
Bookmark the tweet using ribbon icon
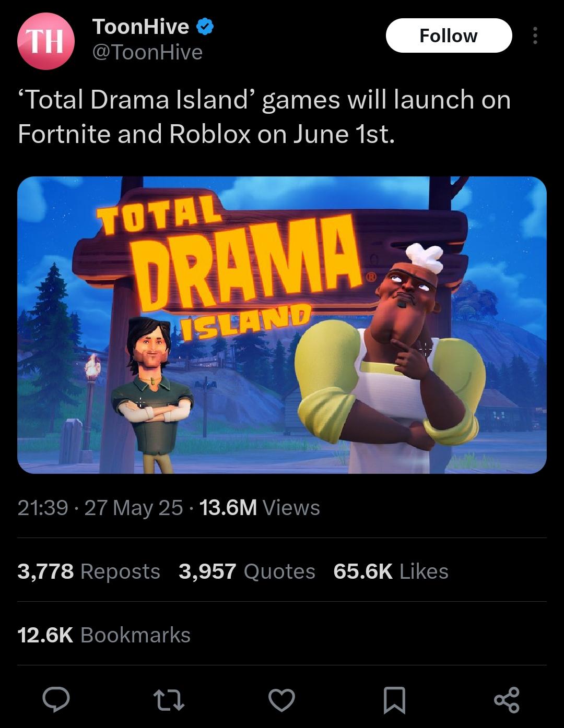(394, 700)
